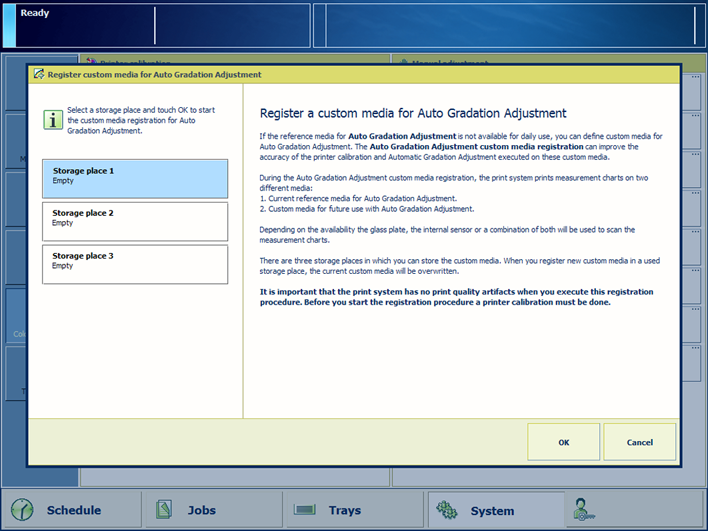Click the Register a custom media heading
Image resolution: width=708 pixels, height=531 pixels.
(413, 114)
